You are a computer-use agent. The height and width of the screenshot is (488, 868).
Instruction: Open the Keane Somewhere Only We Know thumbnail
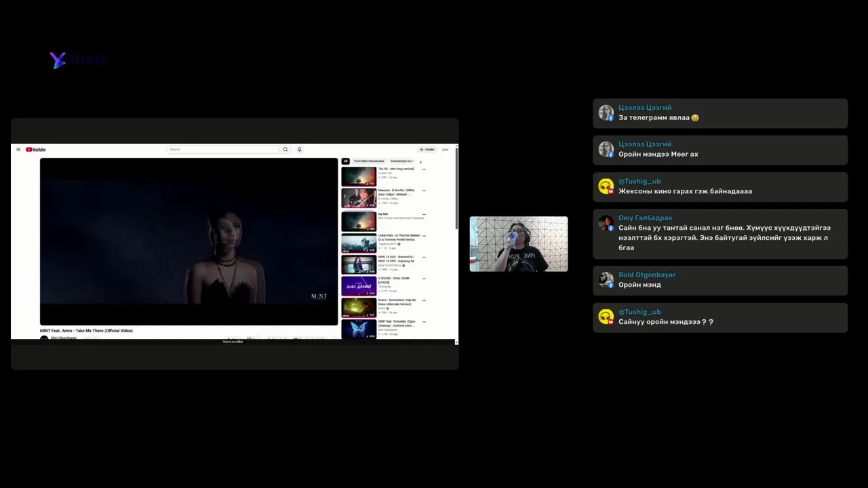click(x=359, y=308)
